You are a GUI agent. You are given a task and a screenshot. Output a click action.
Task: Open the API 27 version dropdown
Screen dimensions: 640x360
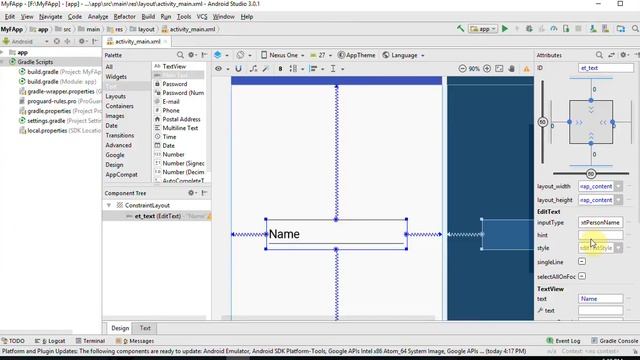(321, 55)
